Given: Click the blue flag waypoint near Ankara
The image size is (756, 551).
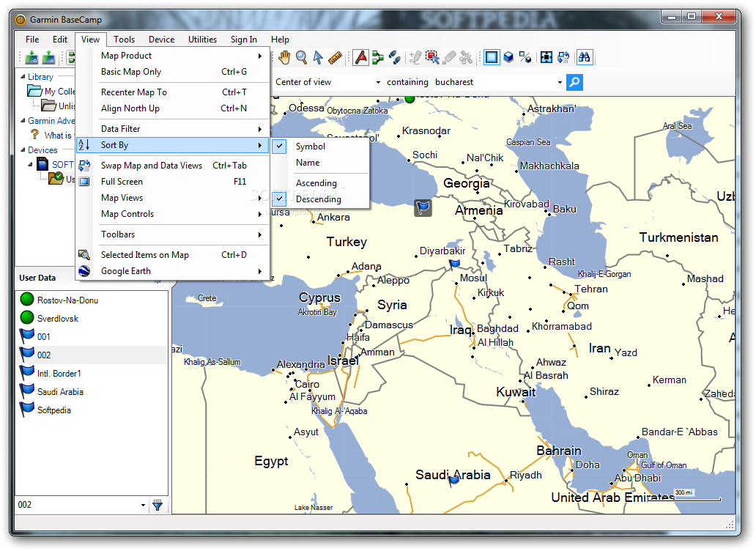Looking at the screenshot, I should tap(423, 208).
